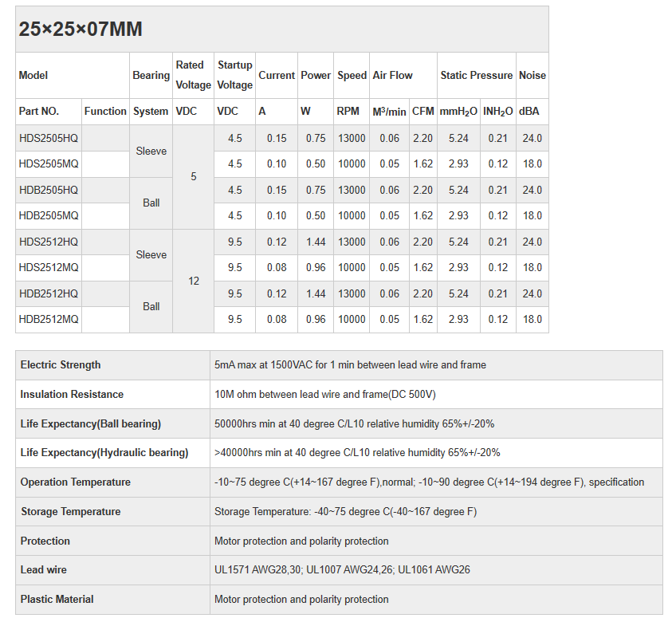Click the 50000hrs min life expectancy text
The image size is (672, 622).
[x=354, y=424]
